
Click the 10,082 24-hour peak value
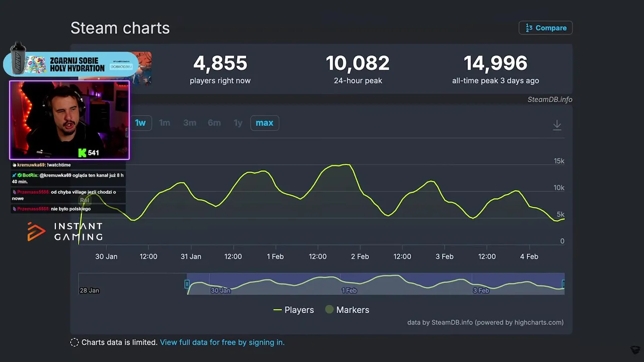click(358, 63)
